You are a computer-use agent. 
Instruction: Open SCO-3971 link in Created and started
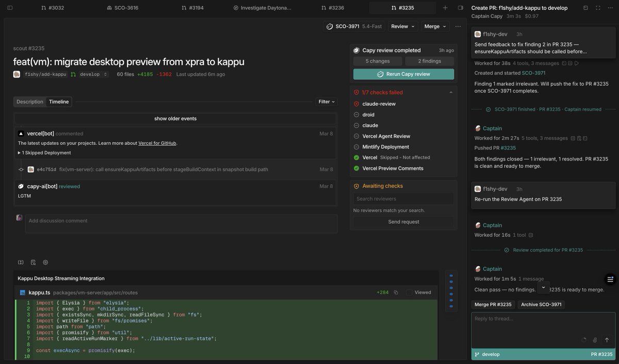tap(533, 73)
